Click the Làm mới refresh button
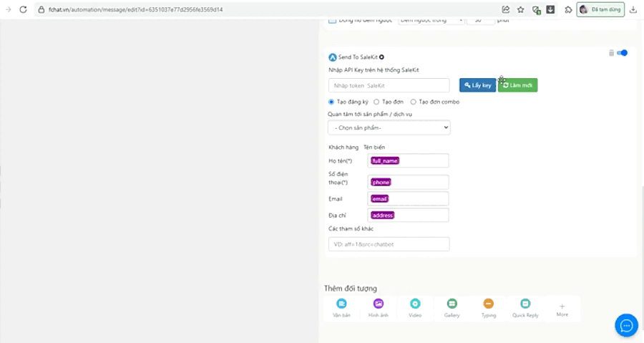 click(517, 85)
